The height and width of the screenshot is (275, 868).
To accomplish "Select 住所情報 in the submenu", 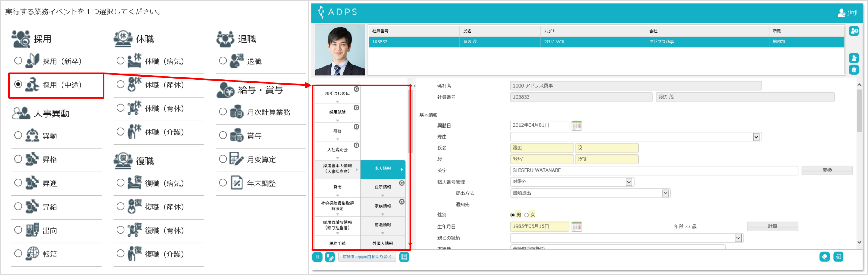I will [382, 187].
